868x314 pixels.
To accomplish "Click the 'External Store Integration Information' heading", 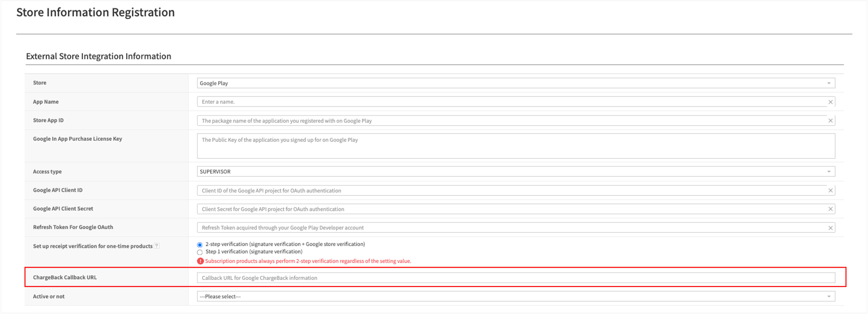I will [x=98, y=56].
